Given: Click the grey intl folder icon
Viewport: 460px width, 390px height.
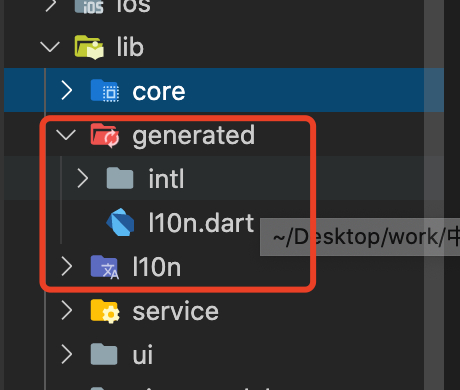Looking at the screenshot, I should (x=120, y=178).
